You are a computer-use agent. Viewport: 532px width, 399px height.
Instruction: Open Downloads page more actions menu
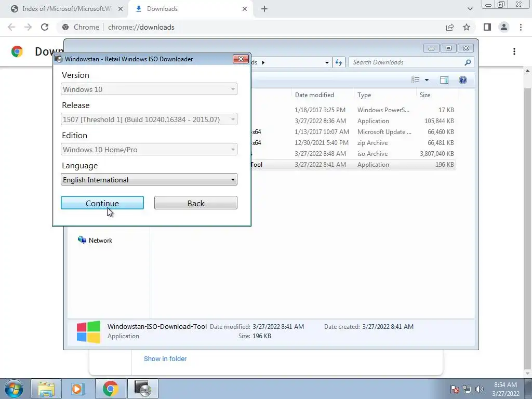[514, 51]
